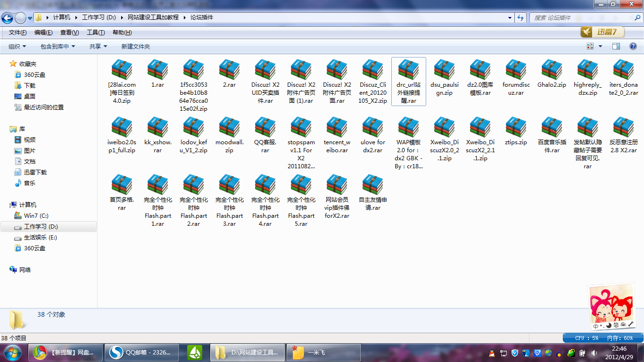Toggle the preview pane icon
This screenshot has height=362, width=644.
coord(616,46)
